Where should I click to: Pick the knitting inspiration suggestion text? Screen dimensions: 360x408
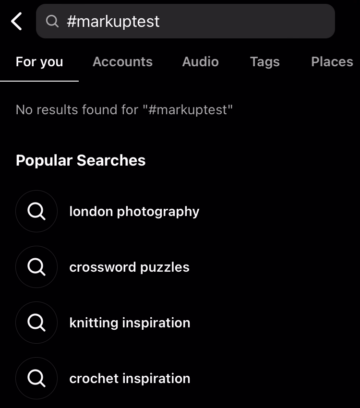[x=130, y=323]
